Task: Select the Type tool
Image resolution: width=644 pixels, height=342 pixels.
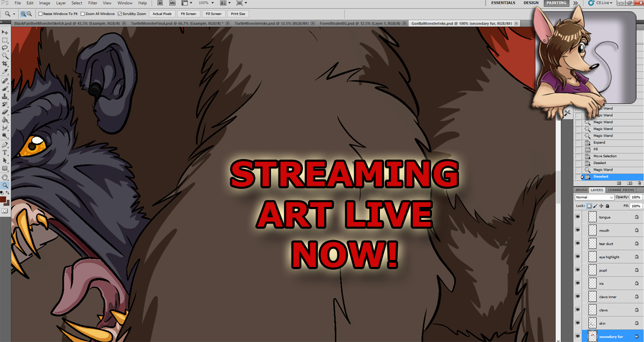Action: click(x=5, y=152)
